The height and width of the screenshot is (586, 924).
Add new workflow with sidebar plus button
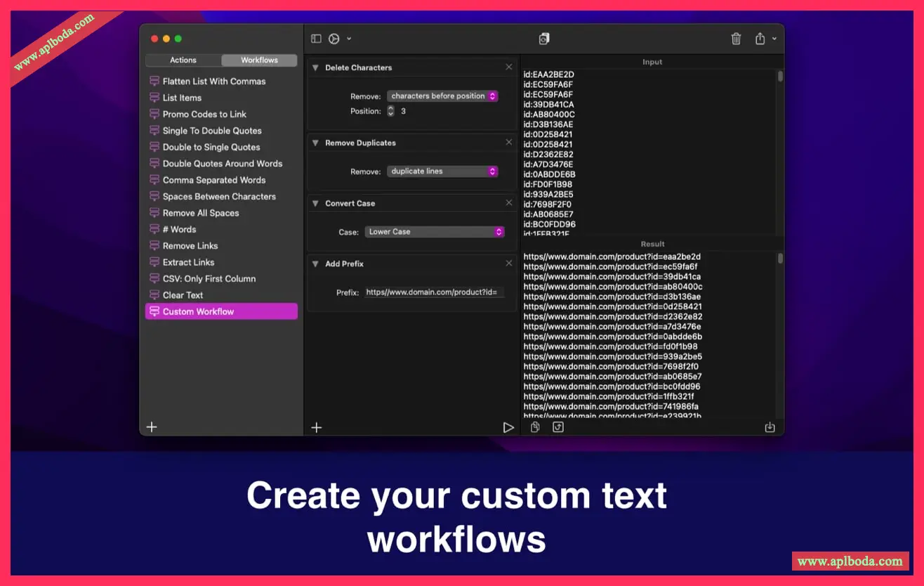click(x=151, y=427)
